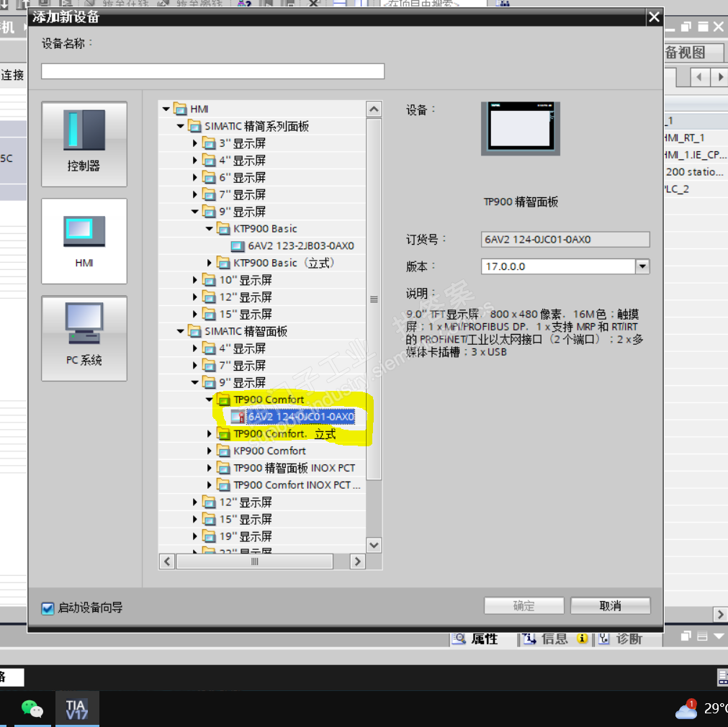Viewport: 728px width, 727px height.
Task: Click the 15" 显示屏 folder icon under 精简系列面板
Action: 210,315
